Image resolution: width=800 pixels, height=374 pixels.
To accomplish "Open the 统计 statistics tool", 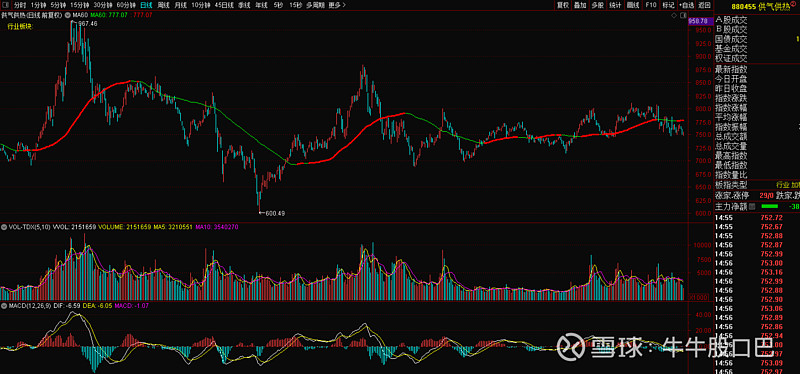I will [615, 5].
